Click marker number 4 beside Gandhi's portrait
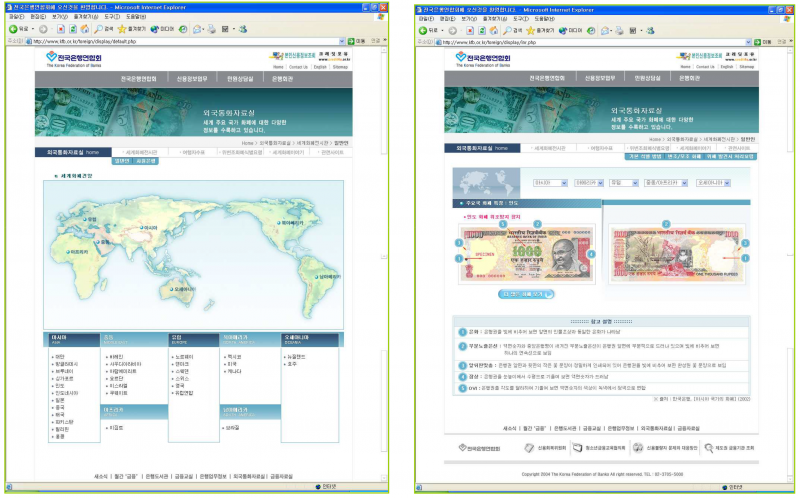The image size is (800, 498). click(591, 254)
